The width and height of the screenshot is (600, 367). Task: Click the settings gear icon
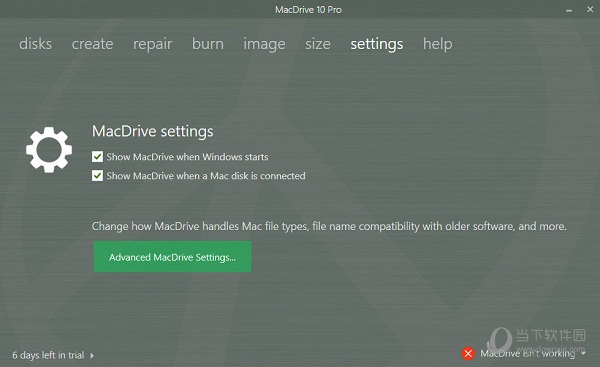(49, 150)
